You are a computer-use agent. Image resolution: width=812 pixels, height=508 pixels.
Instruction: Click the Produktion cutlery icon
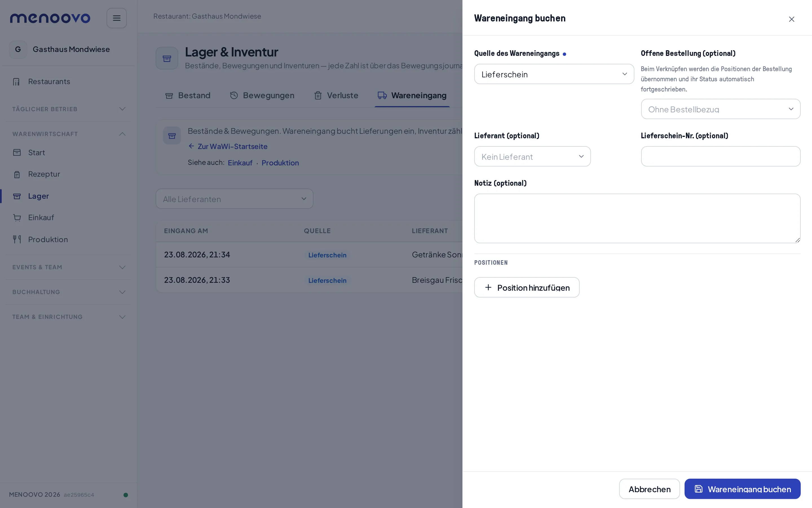[17, 239]
